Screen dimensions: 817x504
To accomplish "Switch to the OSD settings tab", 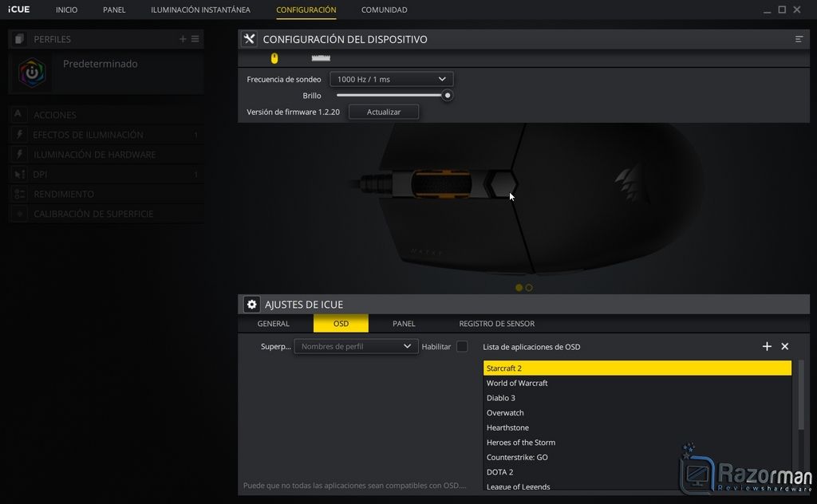I will click(x=341, y=323).
